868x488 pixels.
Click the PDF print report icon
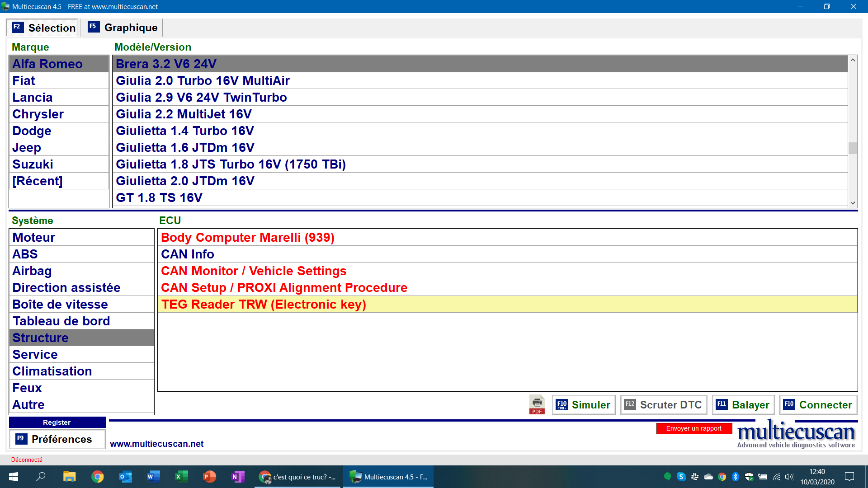coord(537,404)
